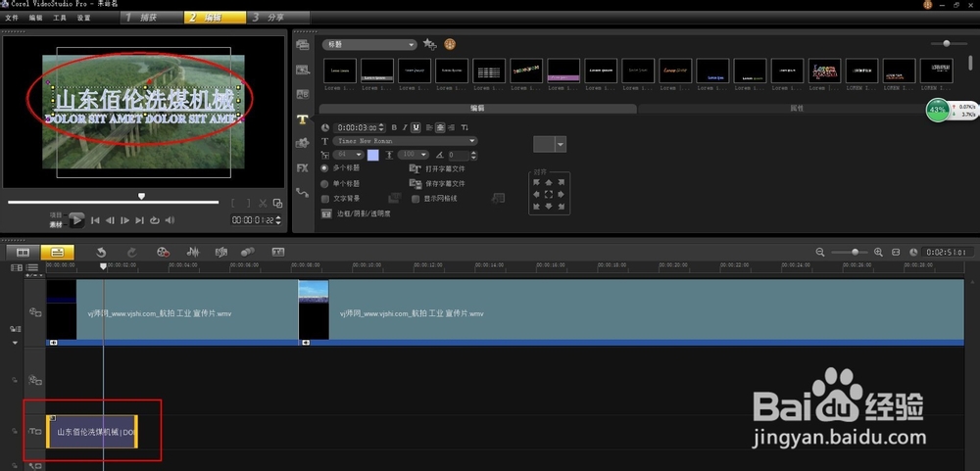Click the blue font color swatch
Screen dimensions: 980x471
[x=372, y=155]
